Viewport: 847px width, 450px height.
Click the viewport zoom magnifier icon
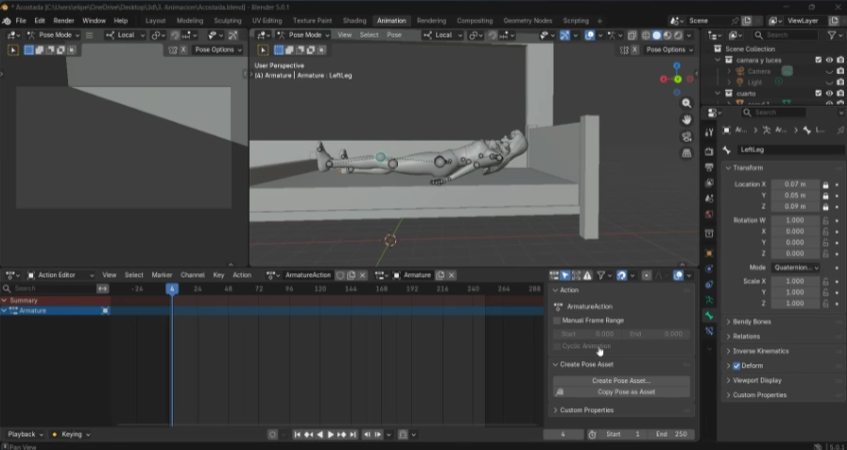687,103
